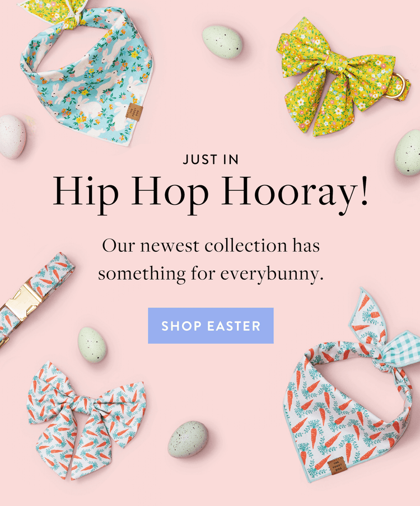
Task: Click the SHOP EASTER button
Action: click(x=211, y=326)
